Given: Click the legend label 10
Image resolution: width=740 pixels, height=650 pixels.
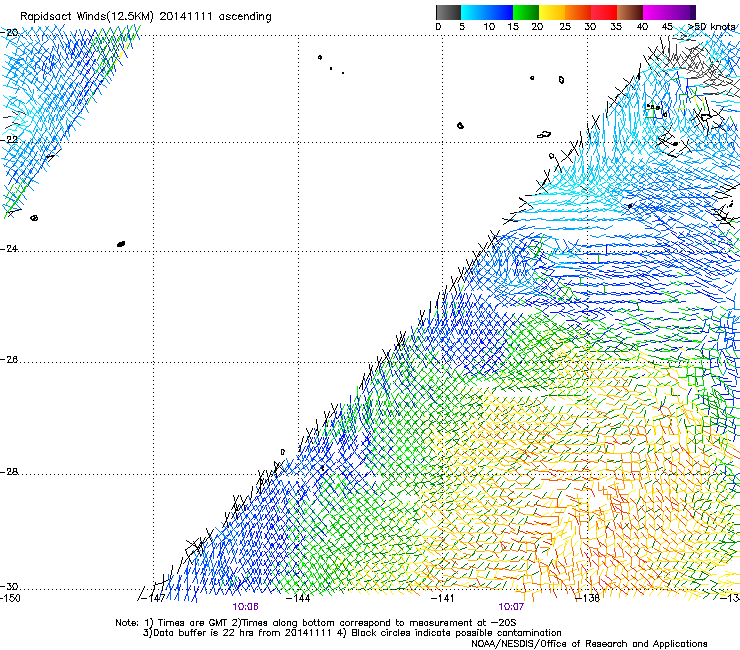Looking at the screenshot, I should (x=489, y=27).
